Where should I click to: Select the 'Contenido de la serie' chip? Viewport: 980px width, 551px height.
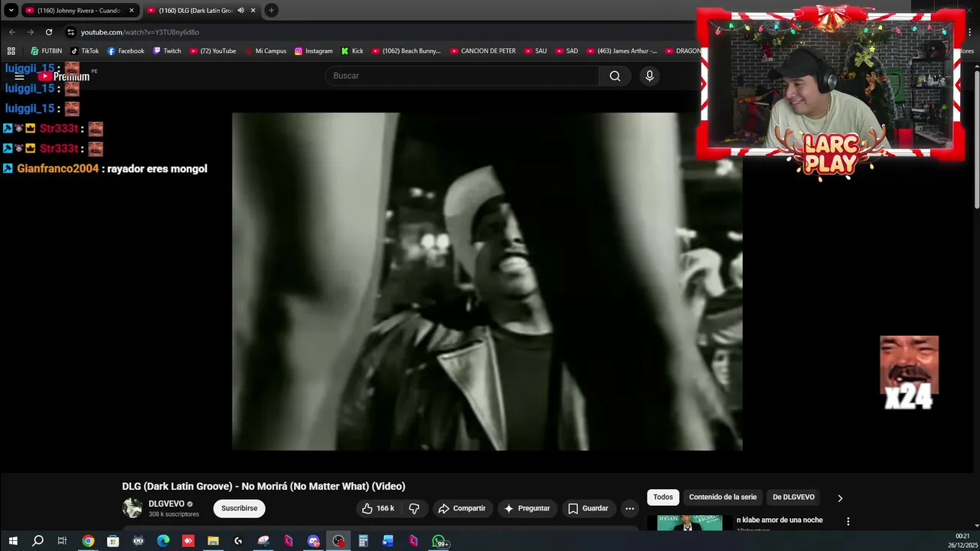click(723, 497)
